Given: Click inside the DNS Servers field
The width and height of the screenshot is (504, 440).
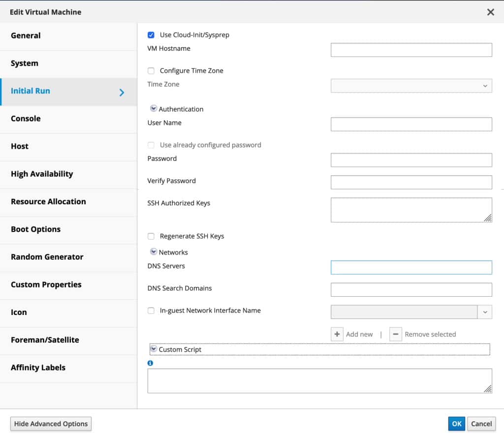Looking at the screenshot, I should [x=411, y=267].
